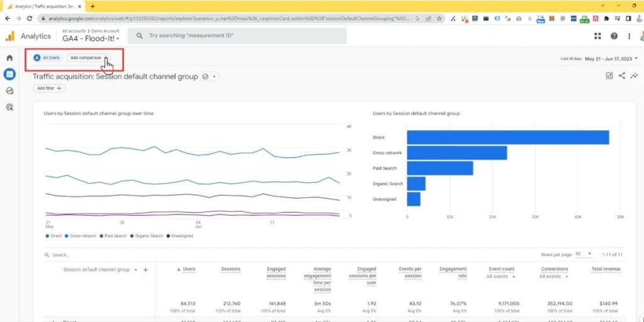Click the Add comparison button
The width and height of the screenshot is (644, 322).
pyautogui.click(x=87, y=58)
